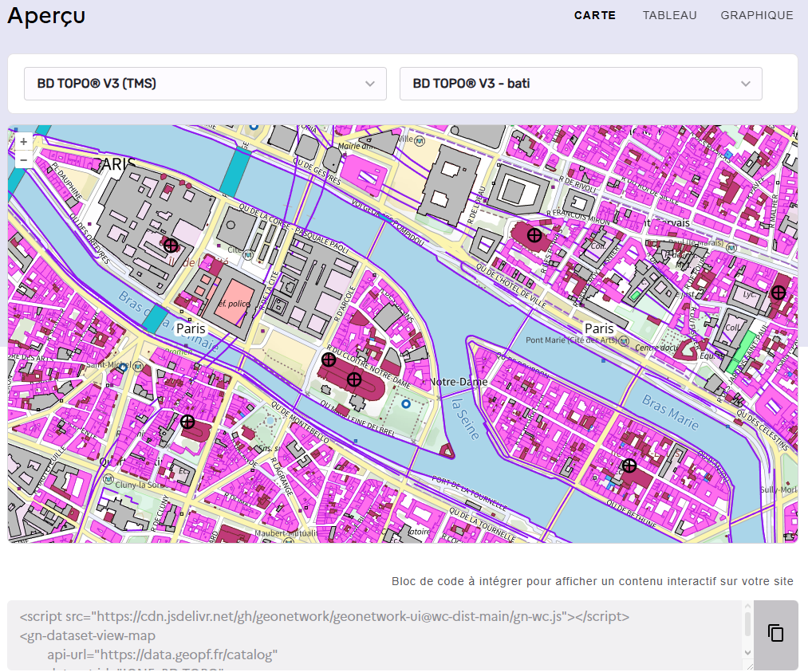Viewport: 808px width, 672px height.
Task: Select crosshair marker left of Qu de la Corse
Action: point(171,246)
